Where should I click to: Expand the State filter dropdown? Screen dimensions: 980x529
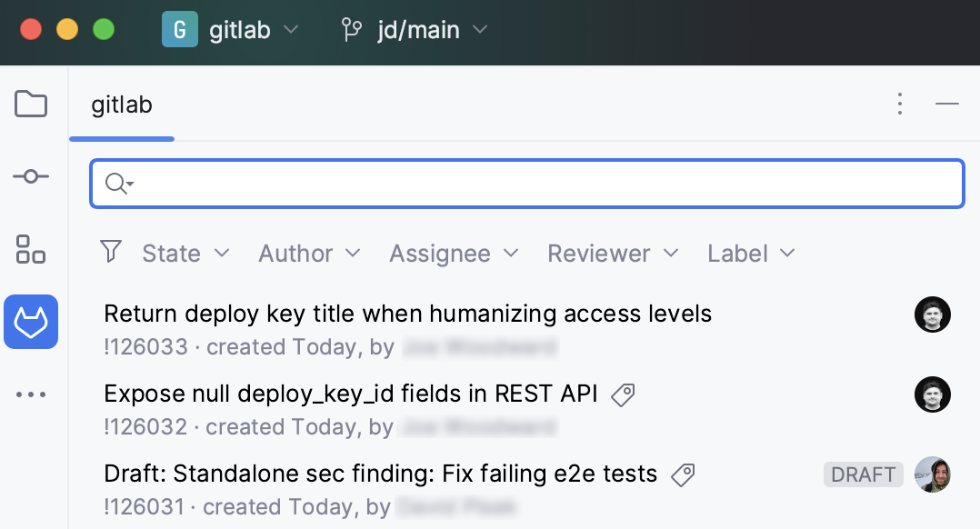tap(185, 254)
